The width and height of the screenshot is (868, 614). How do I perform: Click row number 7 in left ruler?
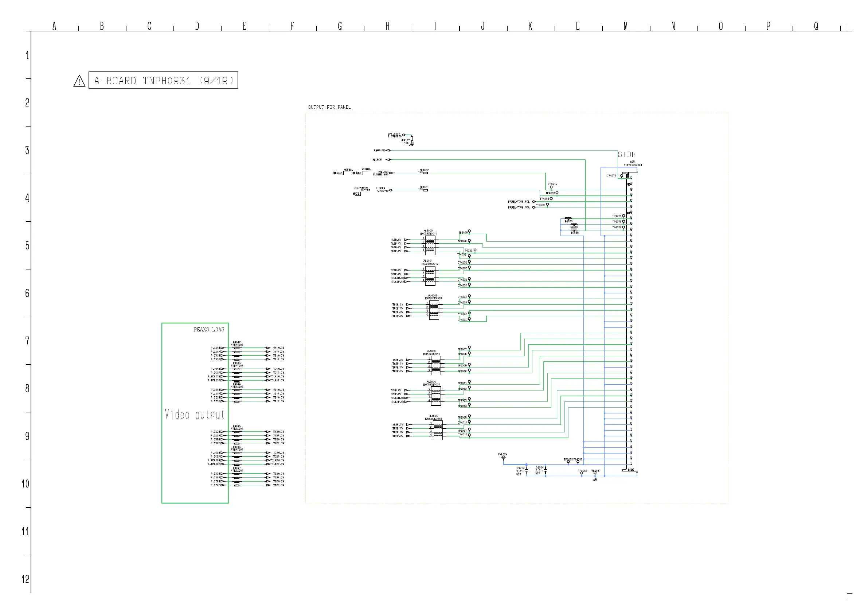(27, 341)
